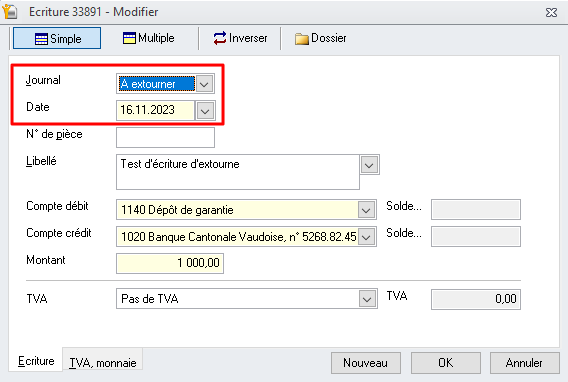Switch to the TVA, monnaie tab

pyautogui.click(x=103, y=362)
